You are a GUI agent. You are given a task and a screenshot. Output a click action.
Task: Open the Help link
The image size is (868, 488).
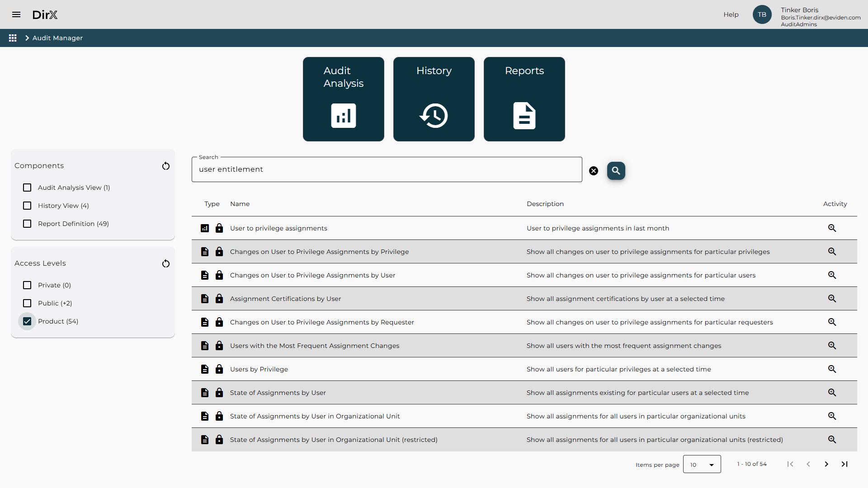[x=731, y=14]
